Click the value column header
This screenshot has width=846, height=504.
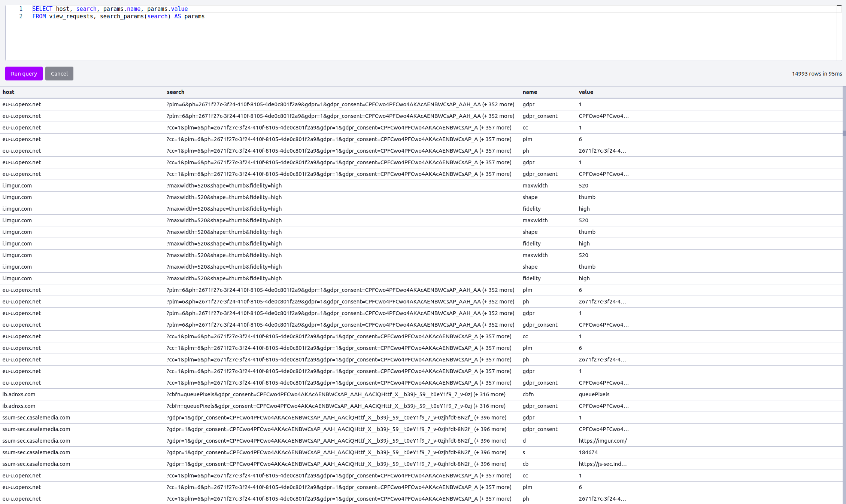586,92
